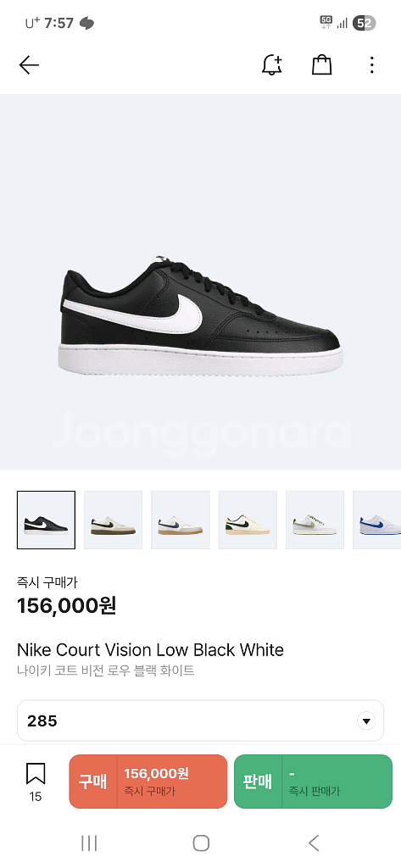The height and width of the screenshot is (868, 401).
Task: Tap the main Nike shoe product image
Action: click(200, 281)
